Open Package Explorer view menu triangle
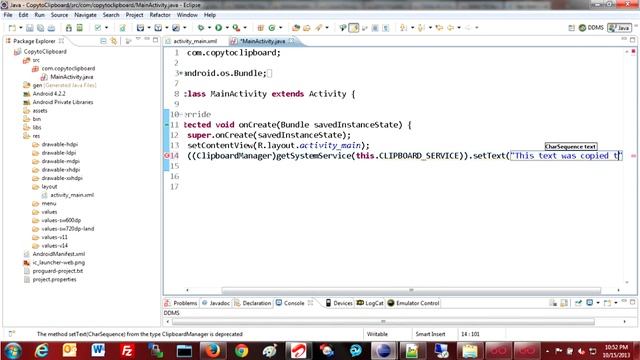640x360 pixels. 138,39
